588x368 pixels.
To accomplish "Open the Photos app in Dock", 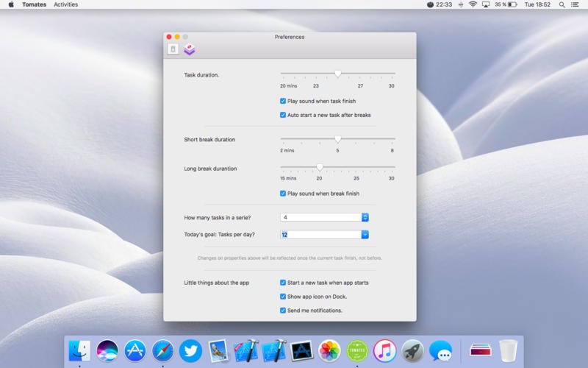I will (x=329, y=350).
